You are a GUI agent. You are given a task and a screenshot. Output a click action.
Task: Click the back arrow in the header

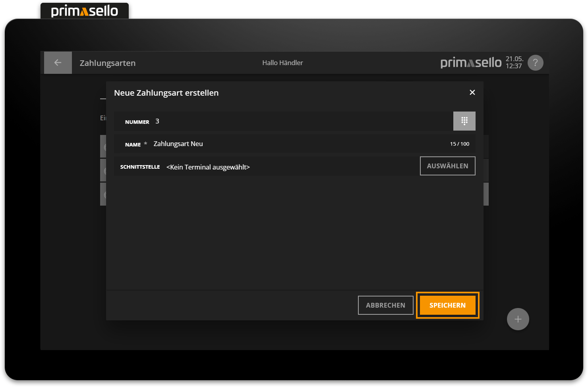58,63
